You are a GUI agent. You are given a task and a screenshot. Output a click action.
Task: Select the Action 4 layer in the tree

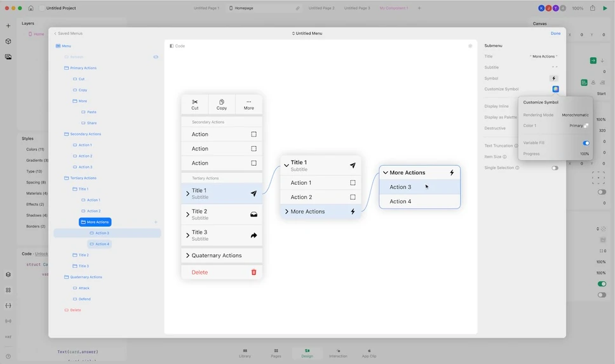point(100,244)
